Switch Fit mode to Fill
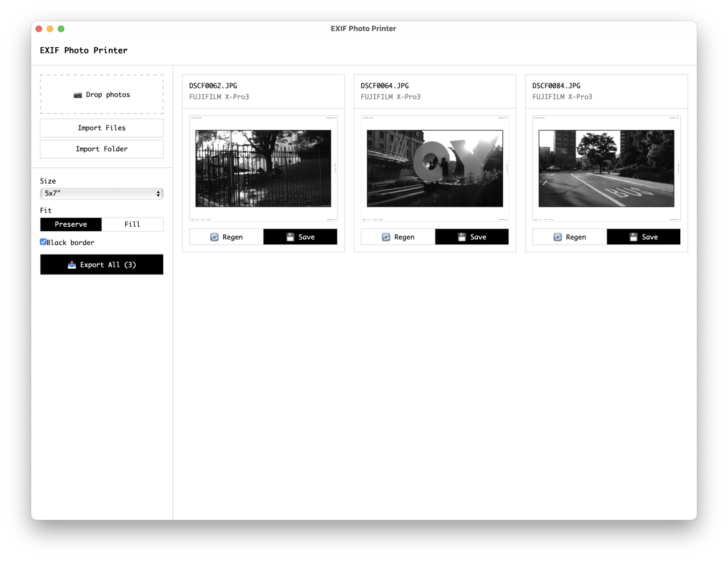Screen dimensions: 728x561 click(x=132, y=224)
